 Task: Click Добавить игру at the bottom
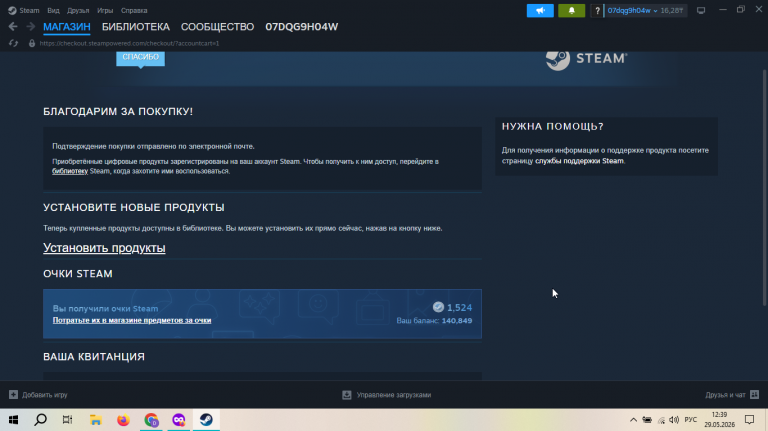click(x=45, y=395)
